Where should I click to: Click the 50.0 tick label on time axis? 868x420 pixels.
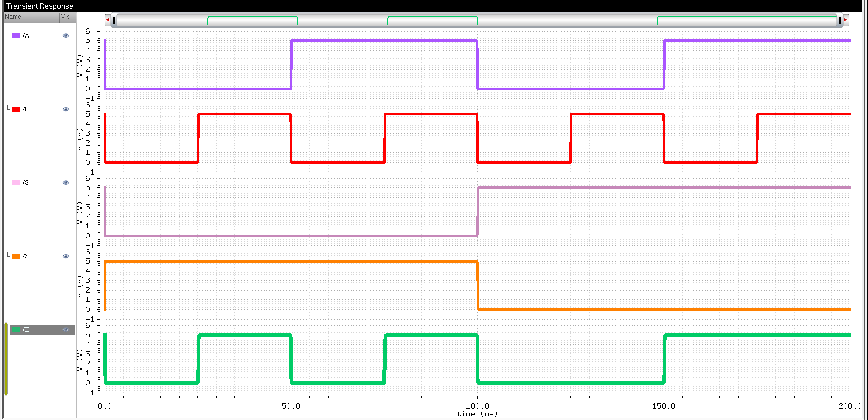point(291,406)
